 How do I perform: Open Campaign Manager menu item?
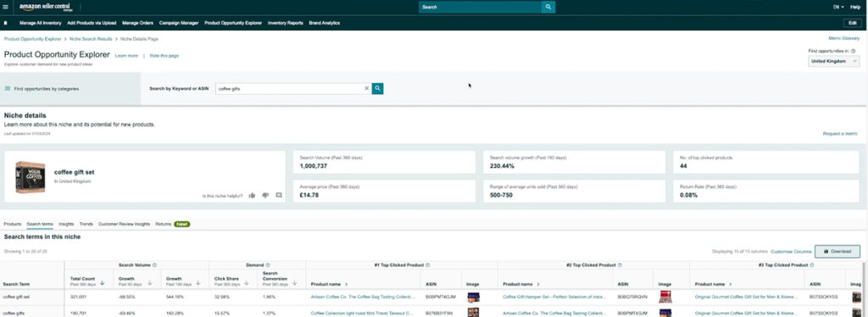click(179, 23)
